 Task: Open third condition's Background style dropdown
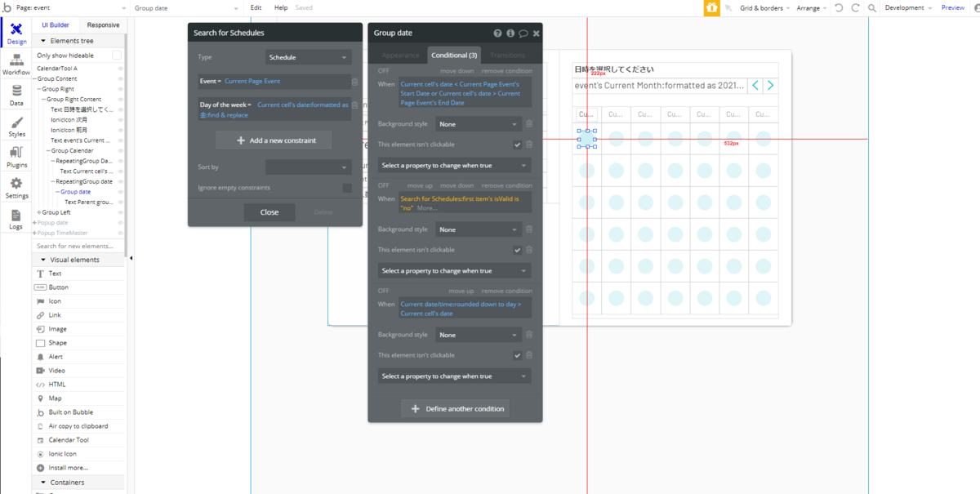[x=479, y=335]
